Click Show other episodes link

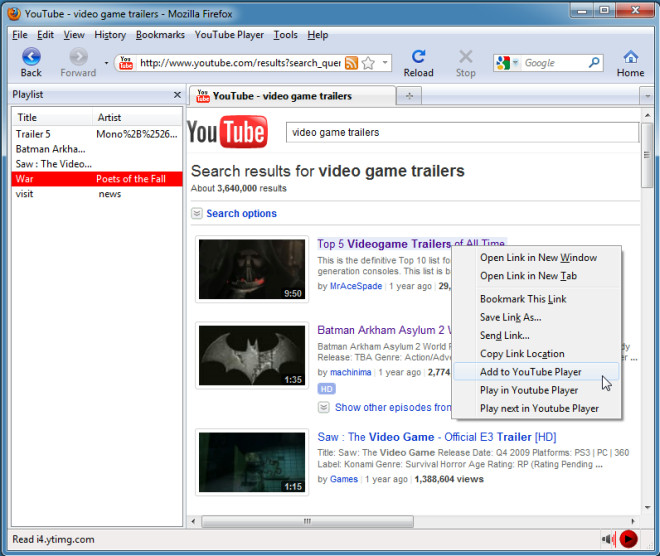tap(393, 407)
